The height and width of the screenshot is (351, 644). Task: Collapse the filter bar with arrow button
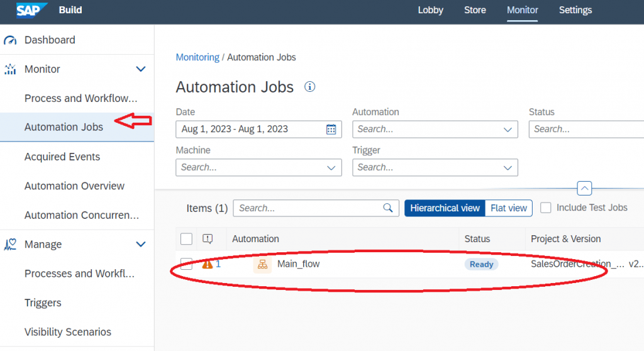[x=584, y=188]
